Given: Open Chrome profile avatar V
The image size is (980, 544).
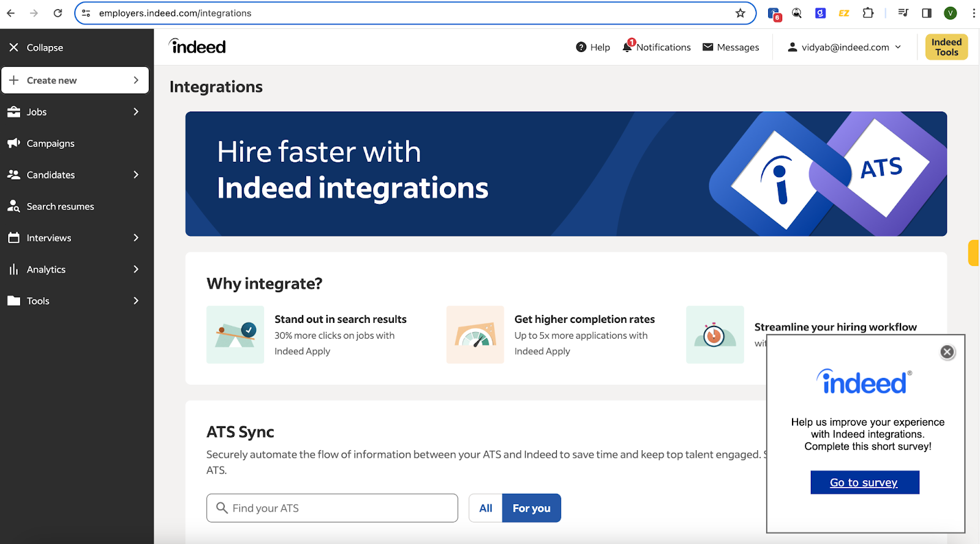Looking at the screenshot, I should tap(951, 13).
